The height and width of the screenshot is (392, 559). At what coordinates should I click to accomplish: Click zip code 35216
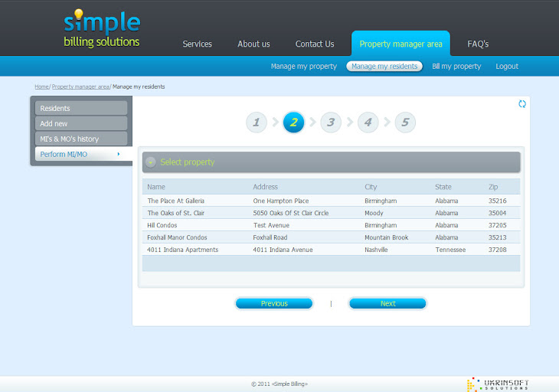click(497, 201)
